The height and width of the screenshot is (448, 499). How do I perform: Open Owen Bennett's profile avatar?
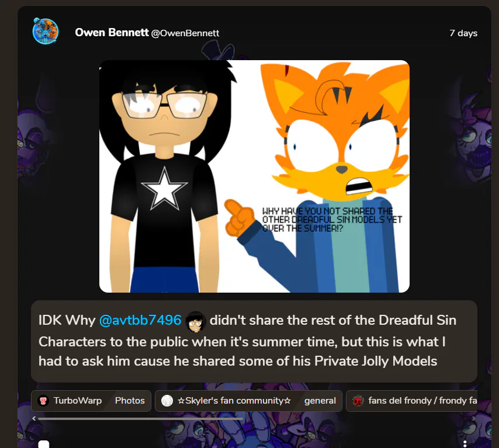46,31
